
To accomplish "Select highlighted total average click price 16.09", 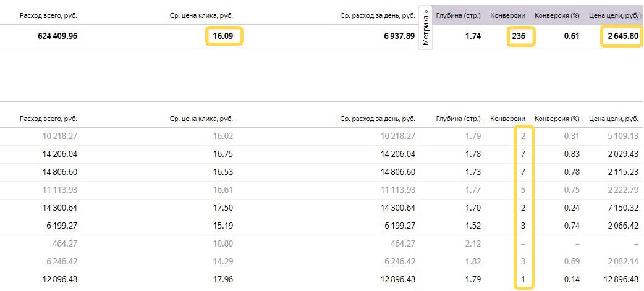I will pyautogui.click(x=223, y=36).
